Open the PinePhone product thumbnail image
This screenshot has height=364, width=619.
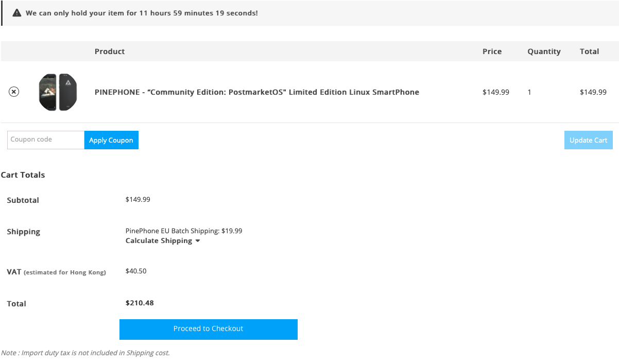(x=58, y=92)
